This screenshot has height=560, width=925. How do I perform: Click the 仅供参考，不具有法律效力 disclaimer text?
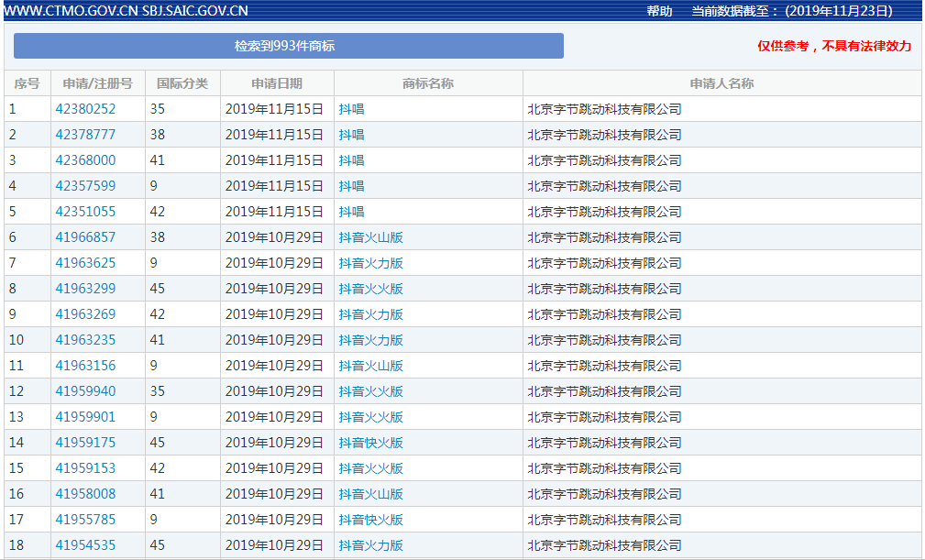point(835,46)
